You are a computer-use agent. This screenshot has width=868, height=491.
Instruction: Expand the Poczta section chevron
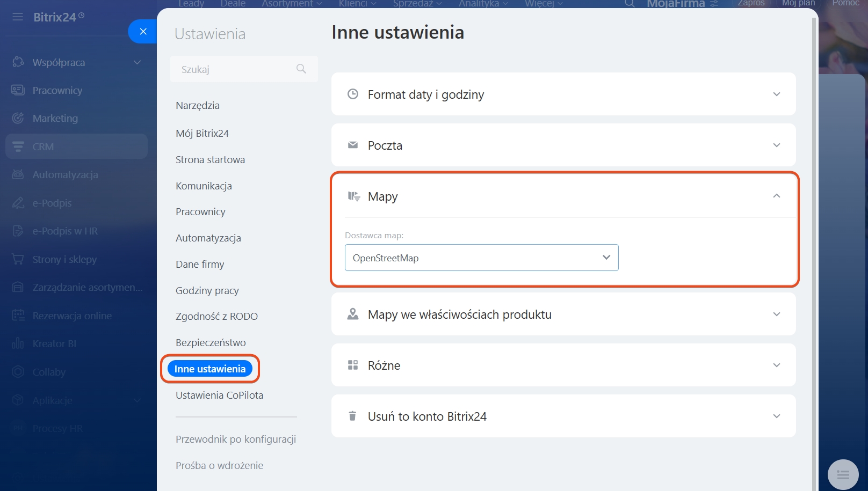tap(776, 145)
